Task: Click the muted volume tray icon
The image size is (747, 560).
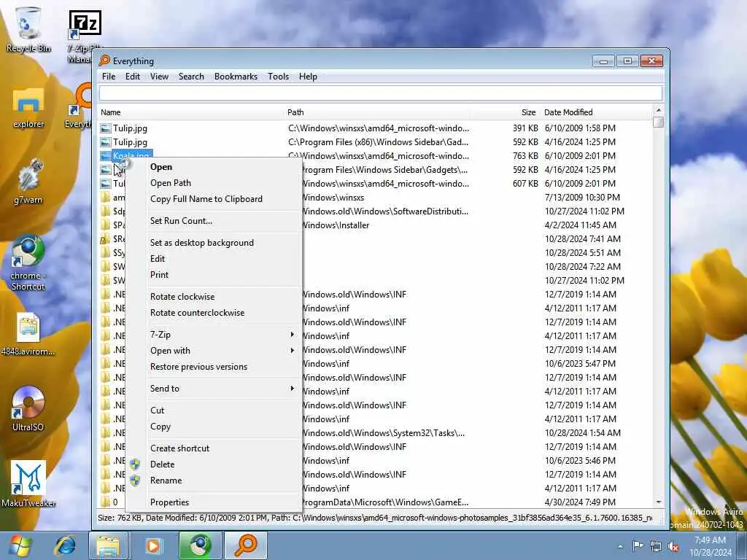Action: click(673, 546)
